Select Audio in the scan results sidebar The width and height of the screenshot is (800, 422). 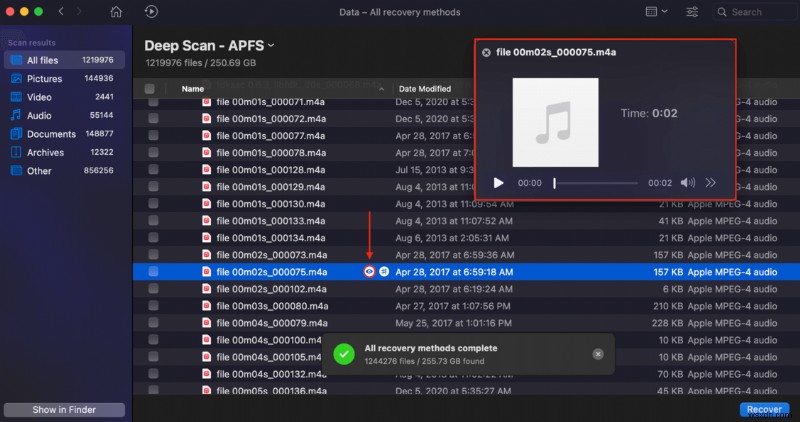(x=38, y=115)
